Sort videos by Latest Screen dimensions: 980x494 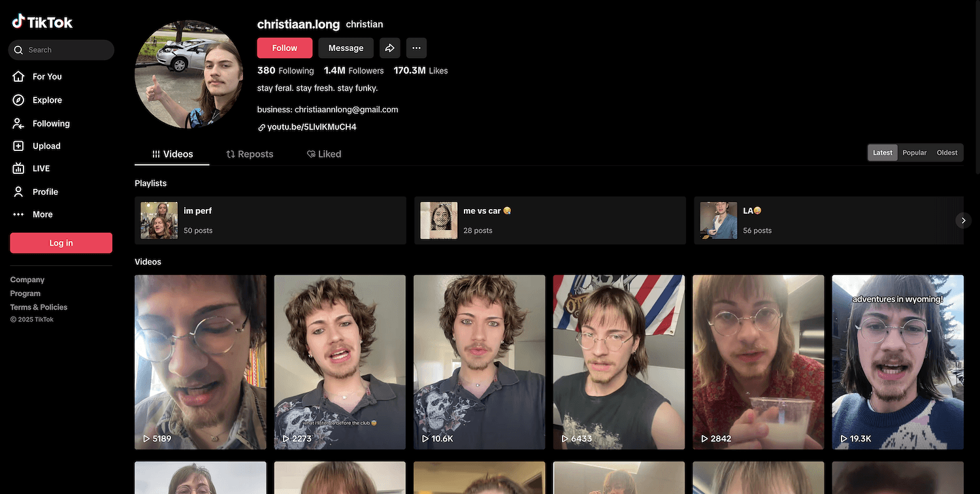point(882,152)
